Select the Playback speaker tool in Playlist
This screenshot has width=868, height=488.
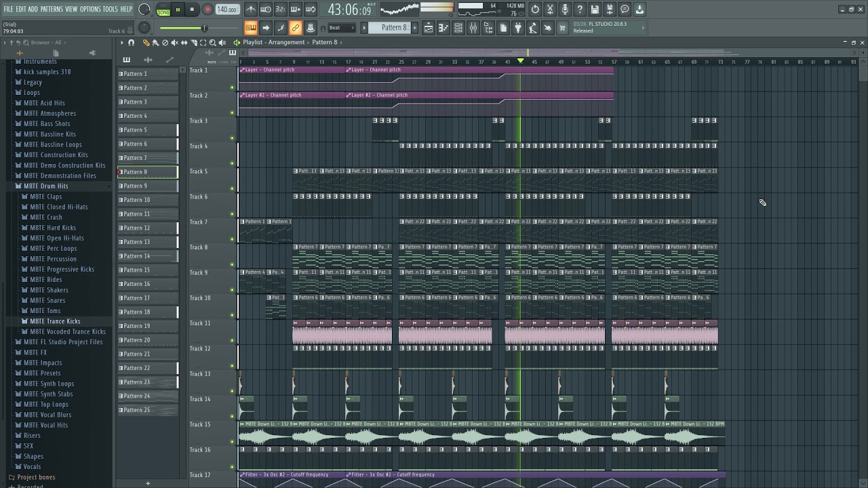pos(222,43)
